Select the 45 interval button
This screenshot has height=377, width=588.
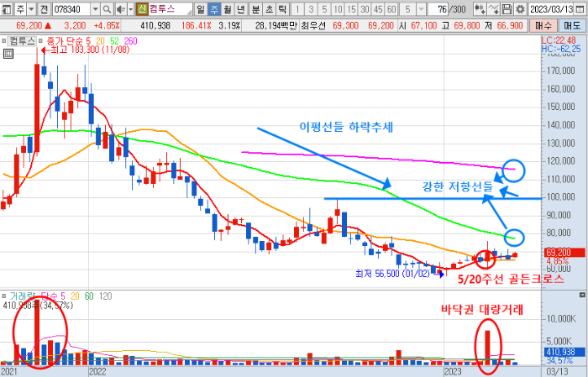coord(378,9)
